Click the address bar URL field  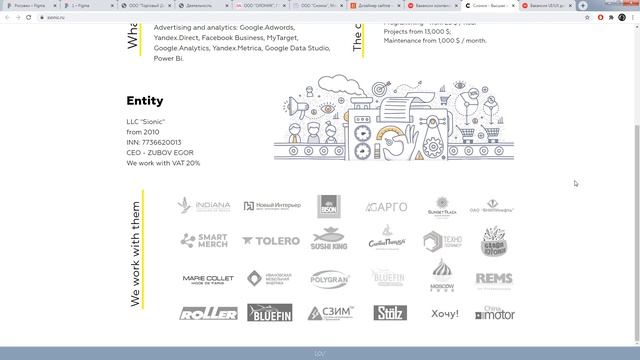pos(310,18)
